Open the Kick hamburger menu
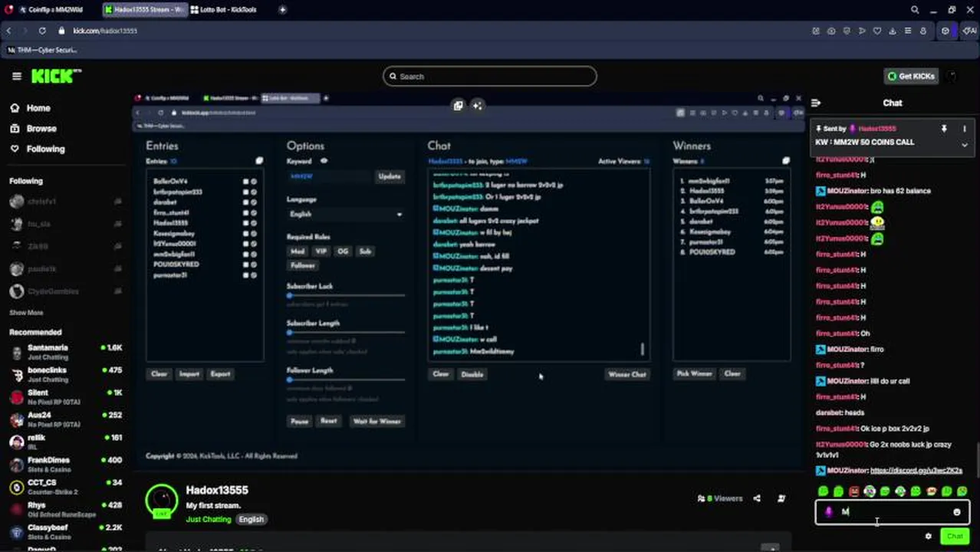 point(16,76)
